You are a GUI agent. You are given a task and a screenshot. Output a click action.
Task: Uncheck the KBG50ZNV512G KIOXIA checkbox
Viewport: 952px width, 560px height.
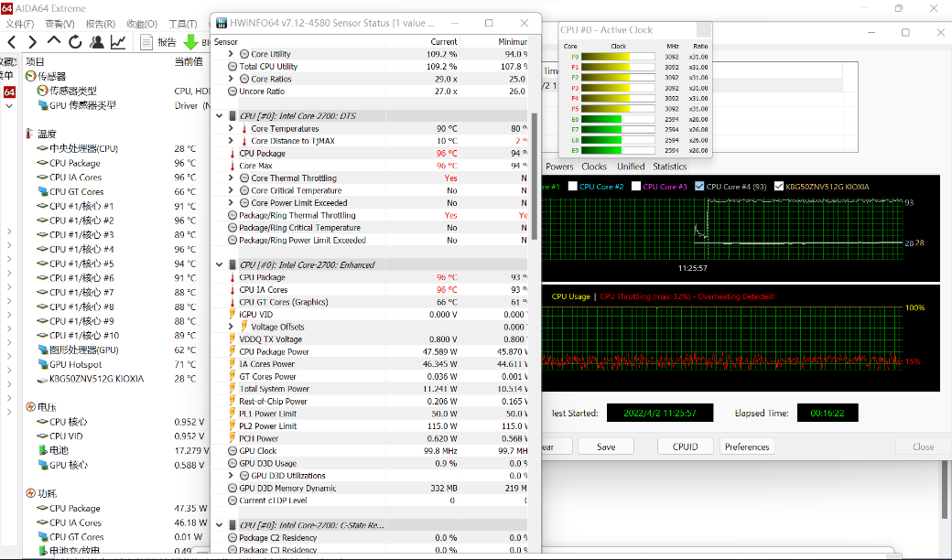(x=779, y=187)
